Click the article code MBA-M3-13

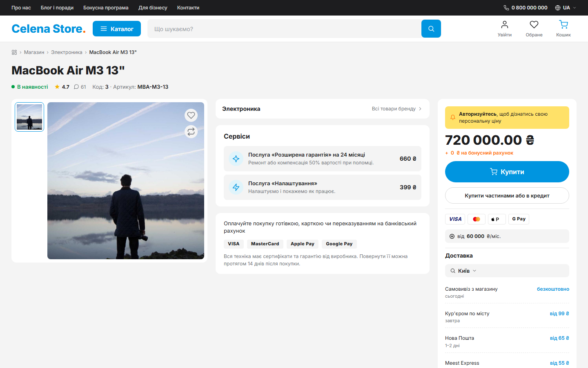pos(153,87)
